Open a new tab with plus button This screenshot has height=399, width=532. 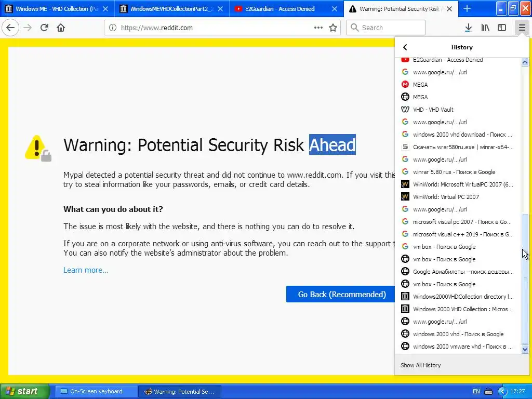tap(467, 9)
